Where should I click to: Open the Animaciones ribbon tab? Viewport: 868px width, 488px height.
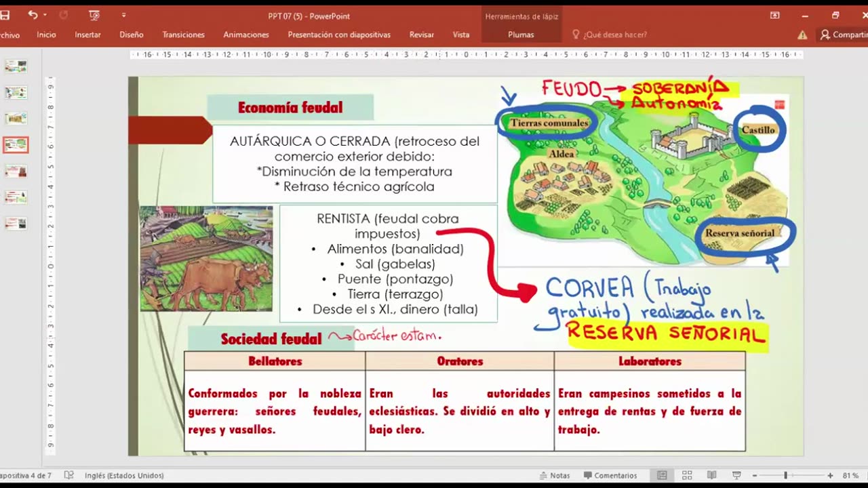click(x=246, y=35)
